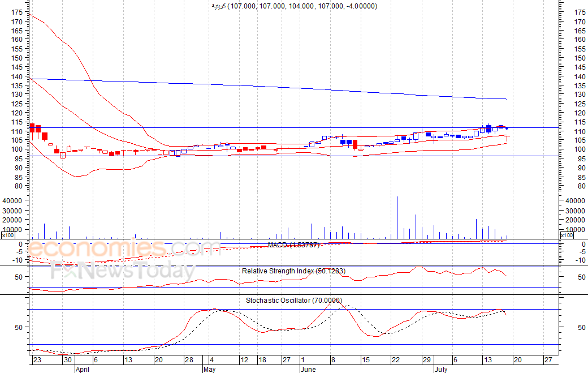The height and width of the screenshot is (373, 588).
Task: Click the x100 volume multiplier on the left
Action: tap(8, 235)
